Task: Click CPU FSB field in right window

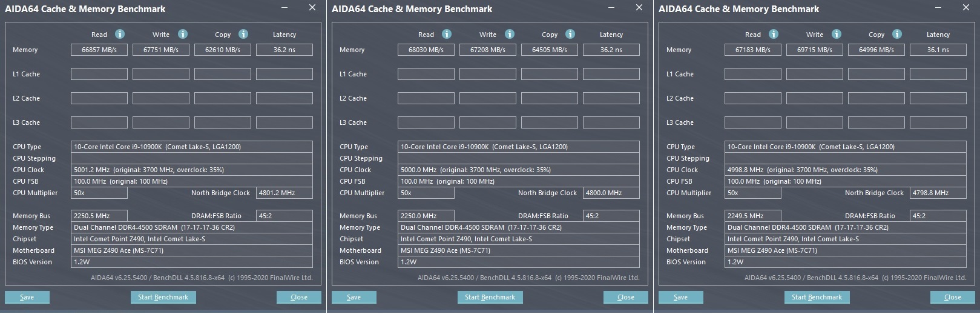Action: pos(846,181)
